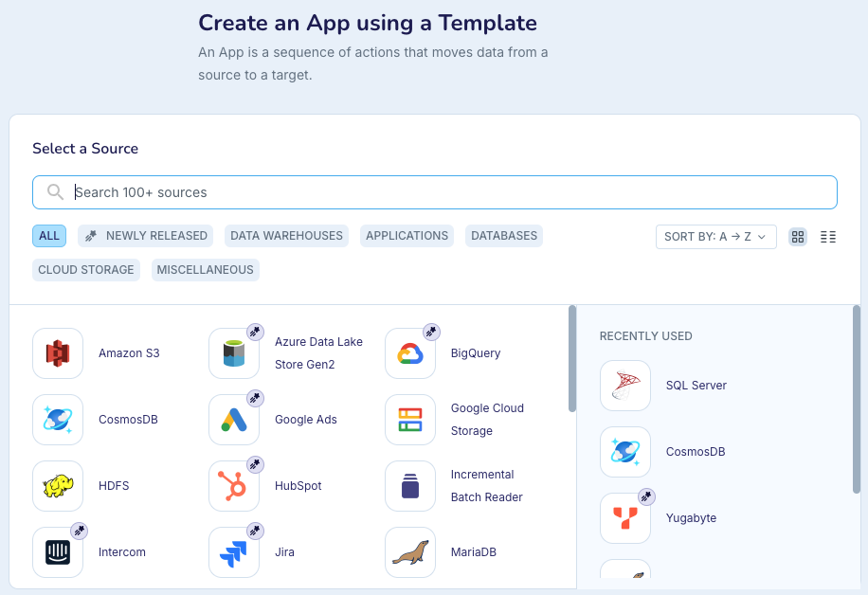Click the CLOUD STORAGE filter chip

pos(85,269)
